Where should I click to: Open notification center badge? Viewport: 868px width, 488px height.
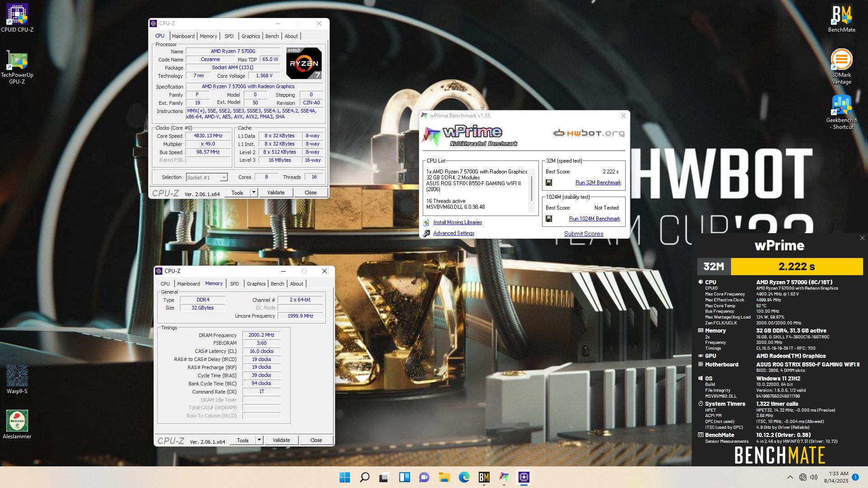pos(855,477)
